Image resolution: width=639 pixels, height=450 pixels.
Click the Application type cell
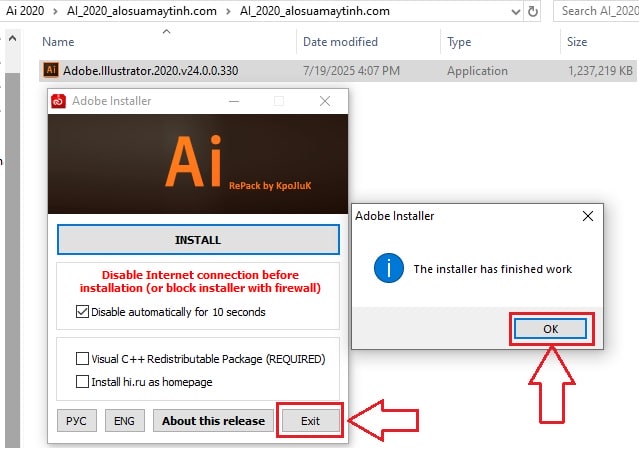point(477,71)
